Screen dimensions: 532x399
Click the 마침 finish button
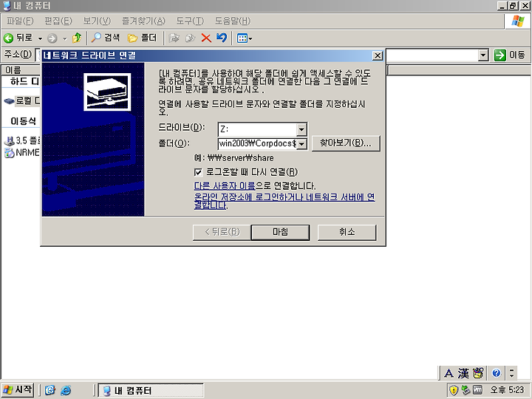click(x=280, y=233)
